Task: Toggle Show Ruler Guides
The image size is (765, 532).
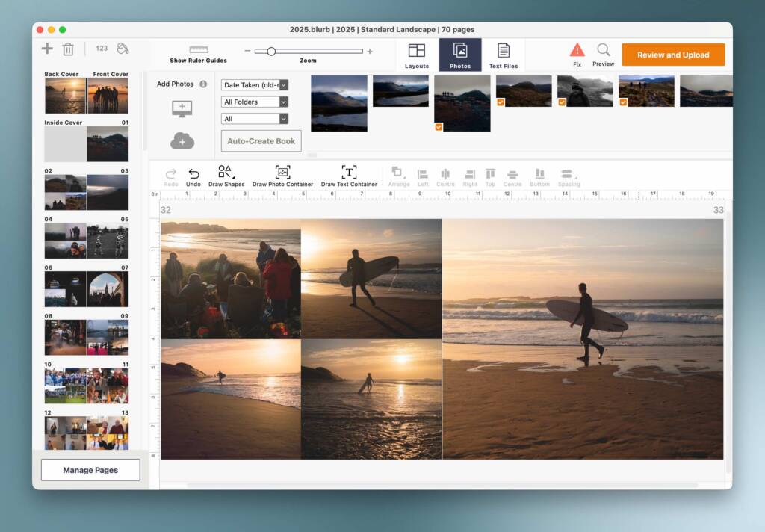Action: point(199,54)
